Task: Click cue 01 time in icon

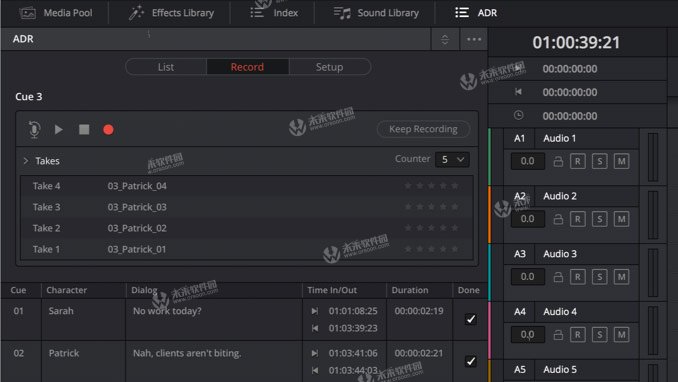Action: coord(315,311)
